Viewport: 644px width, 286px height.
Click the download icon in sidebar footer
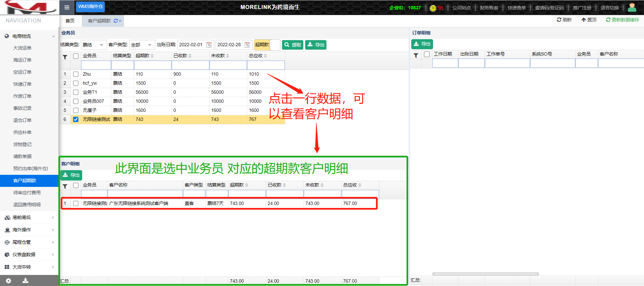(25, 281)
